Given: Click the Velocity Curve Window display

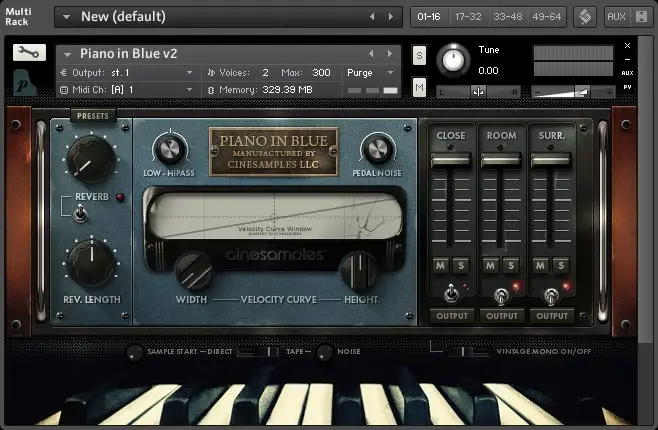Looking at the screenshot, I should tap(274, 216).
